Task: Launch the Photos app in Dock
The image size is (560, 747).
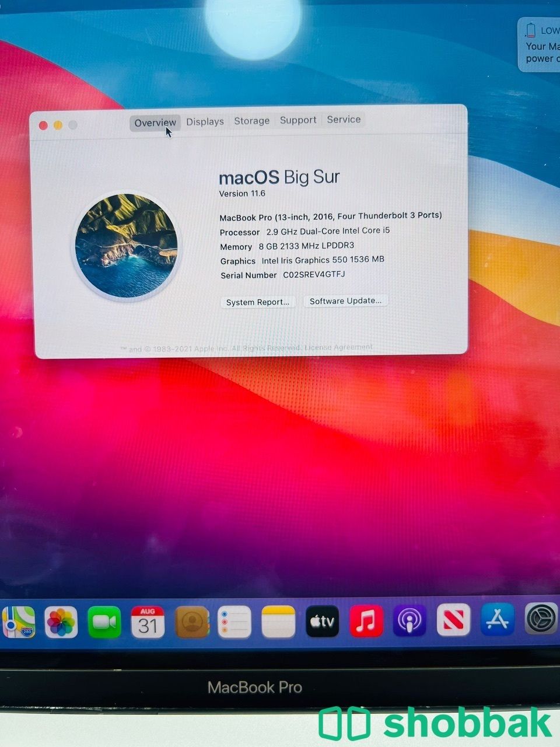Action: [61, 622]
